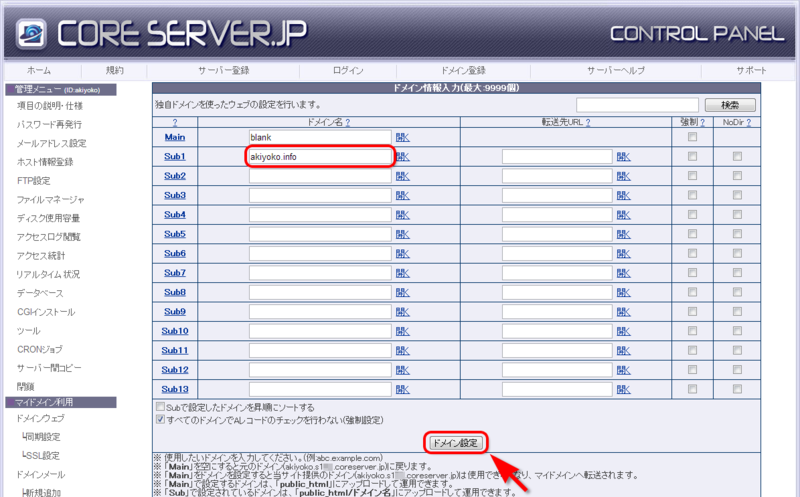800x497 pixels.
Task: Open the help ? next to 強制
Action: [x=703, y=122]
